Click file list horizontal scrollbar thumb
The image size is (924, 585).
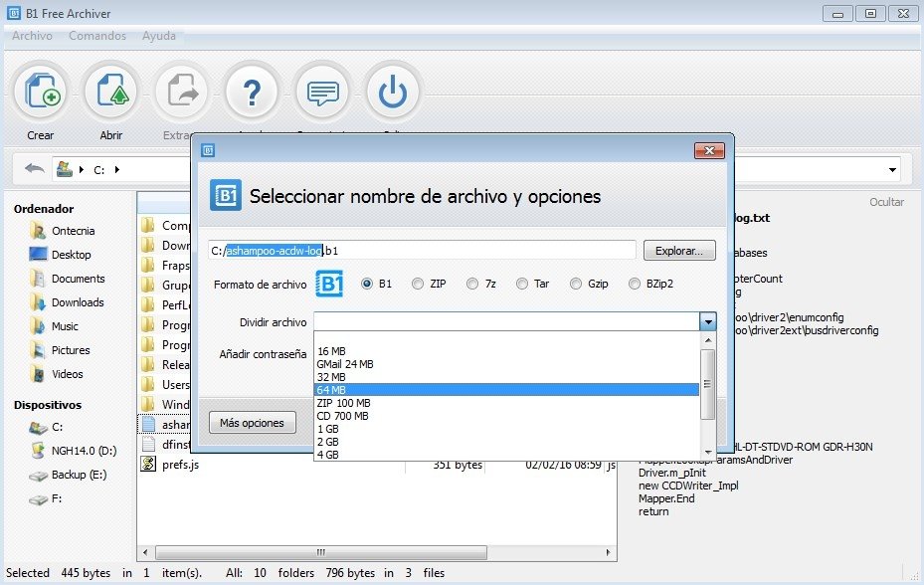pos(321,552)
